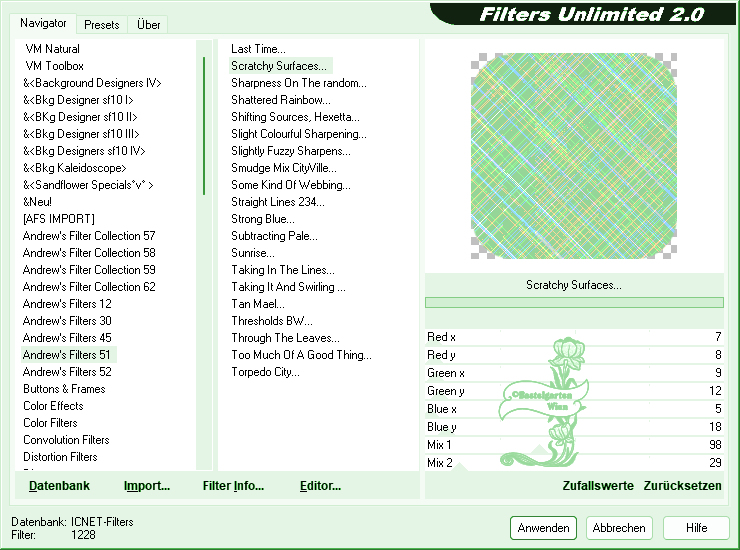Select Andrew's Filters 52
The image size is (740, 550).
pyautogui.click(x=67, y=372)
